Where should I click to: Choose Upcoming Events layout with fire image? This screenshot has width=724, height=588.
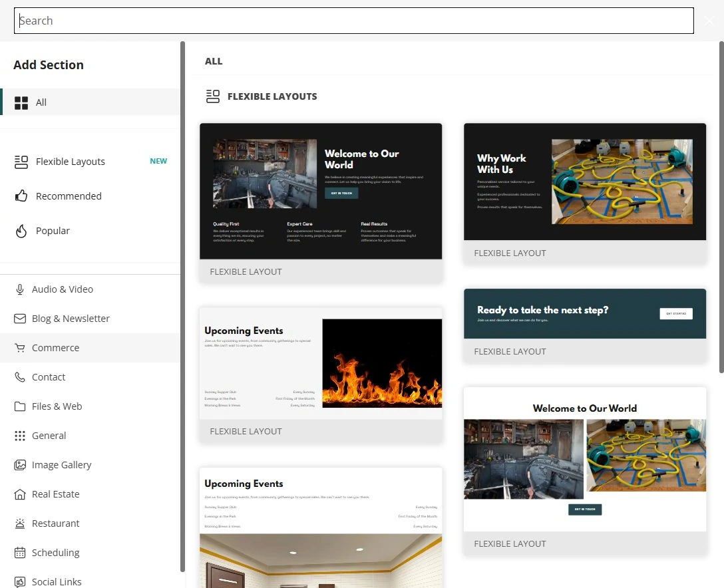point(321,374)
